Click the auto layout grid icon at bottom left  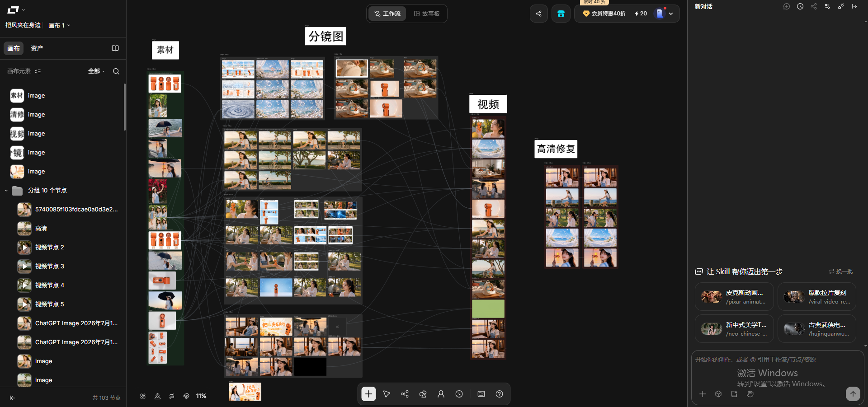click(143, 396)
